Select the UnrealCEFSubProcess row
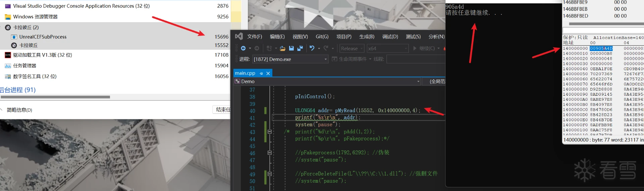The width and height of the screenshot is (644, 191). pyautogui.click(x=115, y=37)
